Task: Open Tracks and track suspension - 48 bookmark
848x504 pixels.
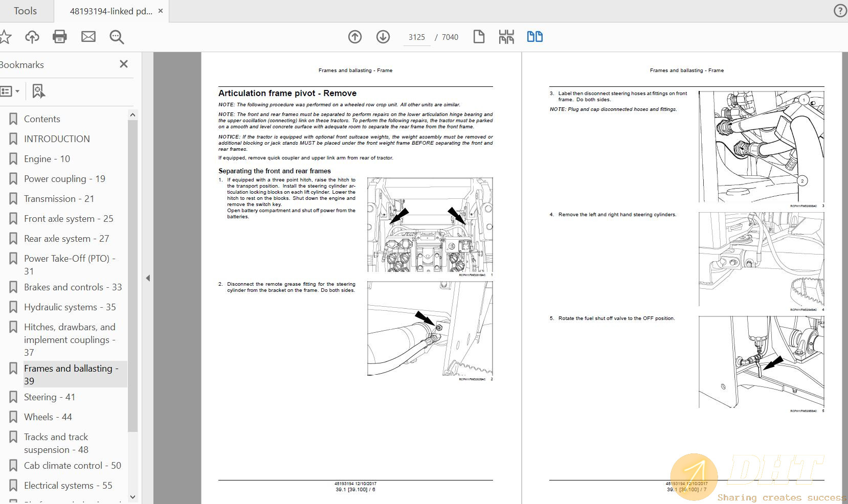Action: point(56,443)
